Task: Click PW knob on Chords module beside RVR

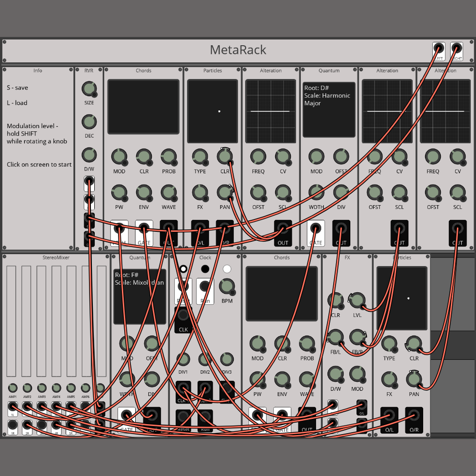Action: tap(119, 193)
